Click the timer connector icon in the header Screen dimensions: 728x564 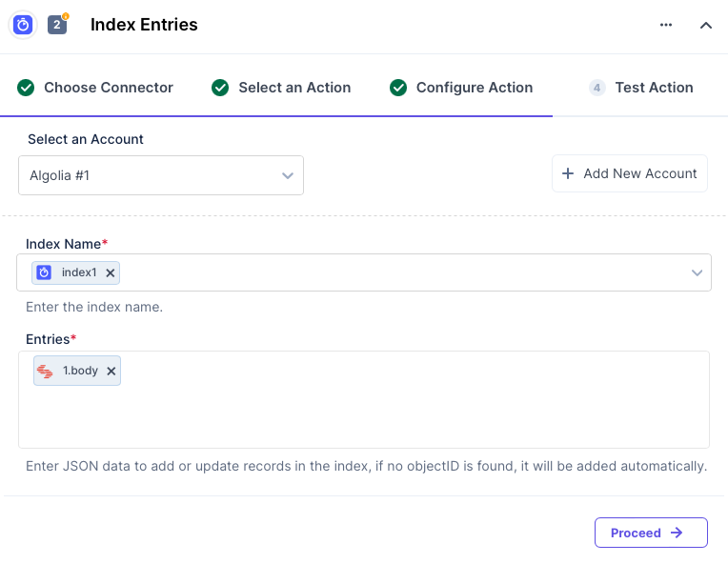[23, 25]
